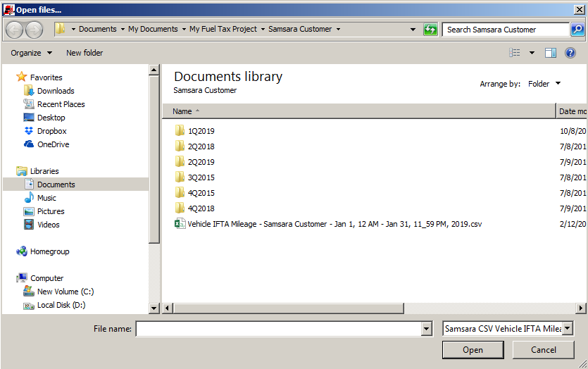Click the search magnifier icon
The height and width of the screenshot is (369, 588).
[x=577, y=30]
